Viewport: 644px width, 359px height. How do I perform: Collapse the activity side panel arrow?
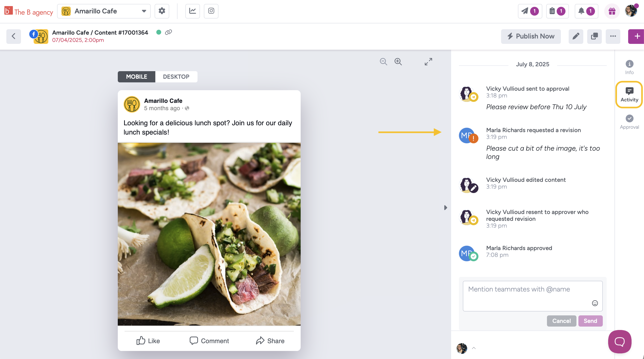click(445, 208)
